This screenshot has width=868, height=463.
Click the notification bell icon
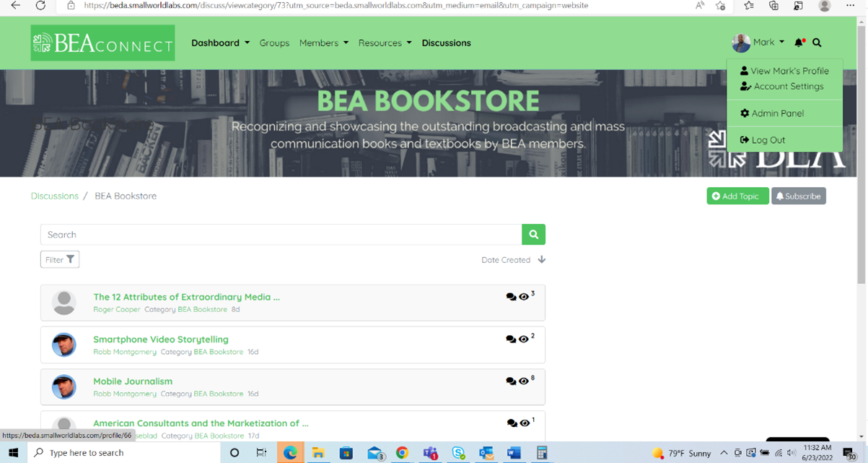coord(799,43)
